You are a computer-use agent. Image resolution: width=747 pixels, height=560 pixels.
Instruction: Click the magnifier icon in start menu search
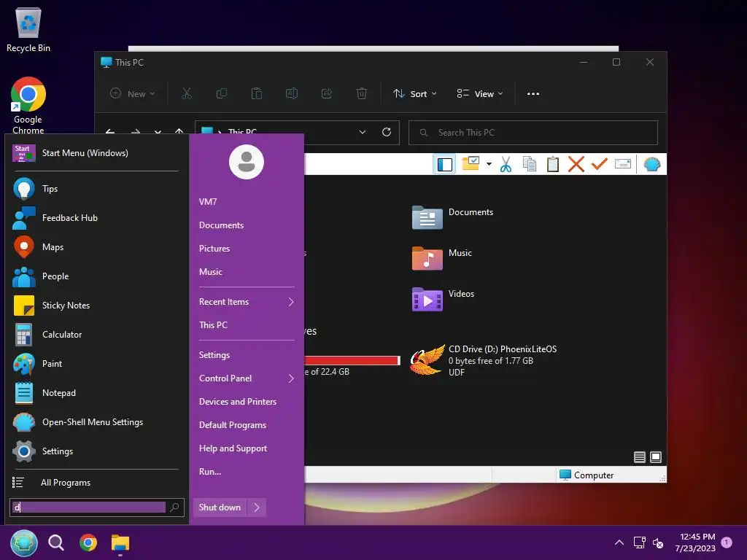coord(174,507)
